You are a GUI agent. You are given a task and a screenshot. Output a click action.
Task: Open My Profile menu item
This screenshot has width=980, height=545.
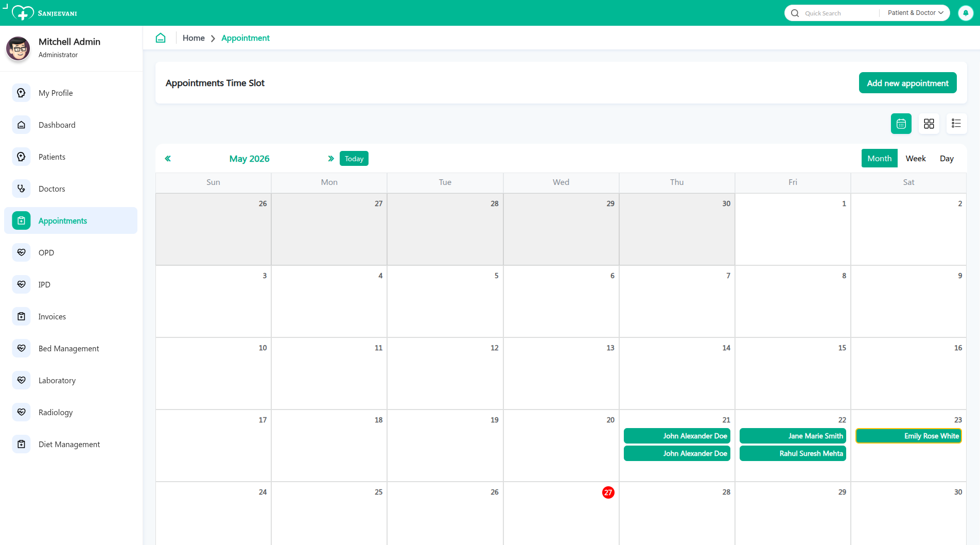(71, 93)
